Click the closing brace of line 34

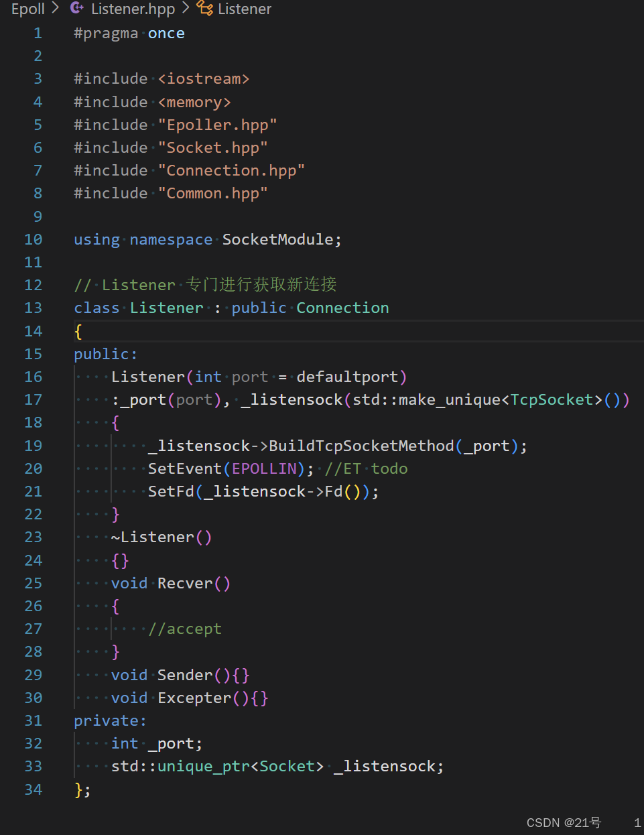(x=78, y=789)
